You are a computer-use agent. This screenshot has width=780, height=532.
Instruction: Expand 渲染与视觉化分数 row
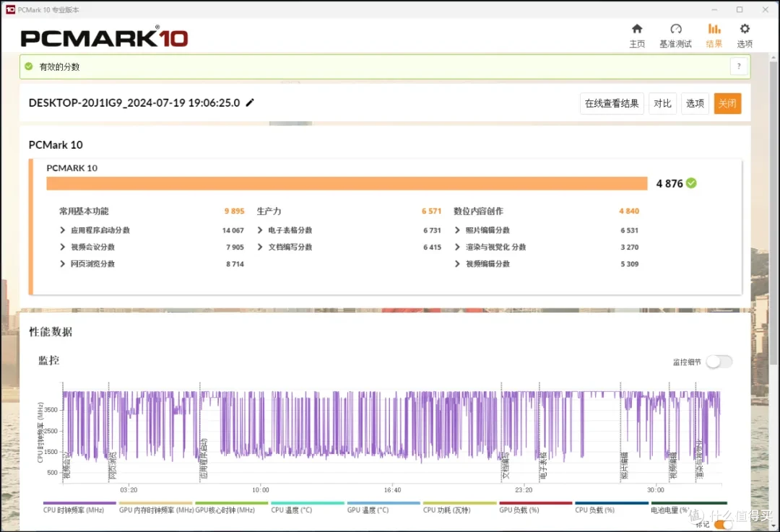(457, 247)
